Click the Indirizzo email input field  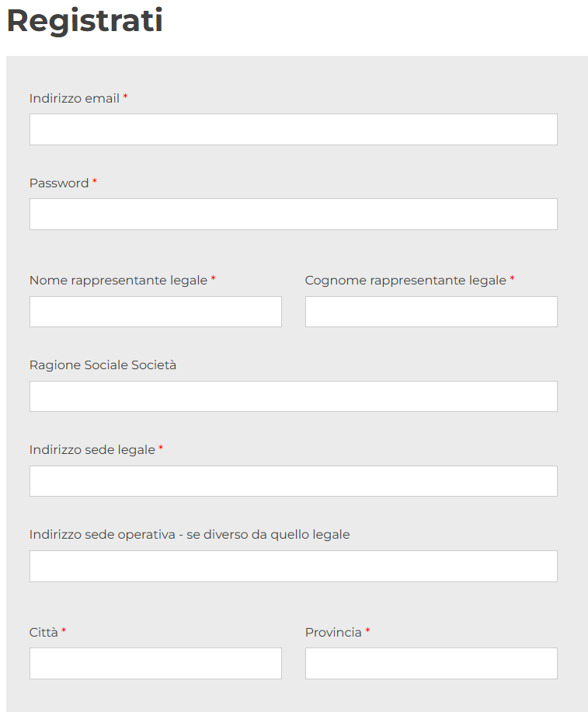[x=293, y=130]
